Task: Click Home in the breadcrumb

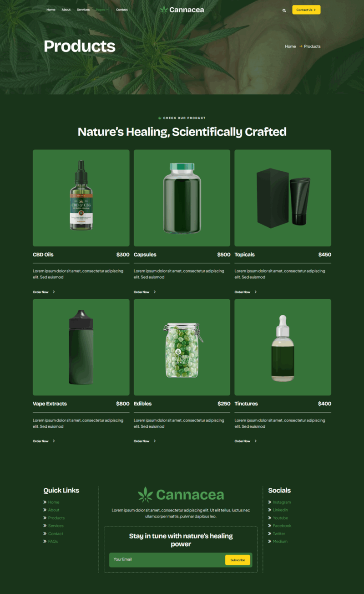Action: coord(290,46)
